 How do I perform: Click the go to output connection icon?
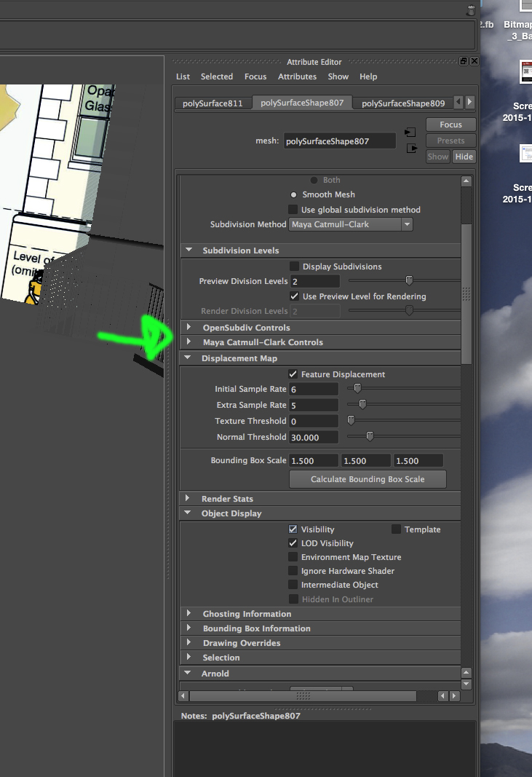point(412,148)
